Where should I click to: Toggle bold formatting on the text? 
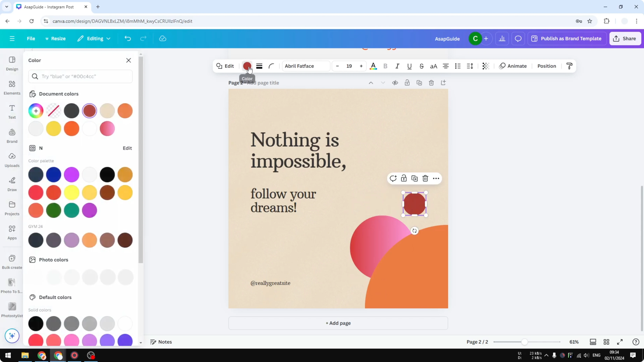385,66
